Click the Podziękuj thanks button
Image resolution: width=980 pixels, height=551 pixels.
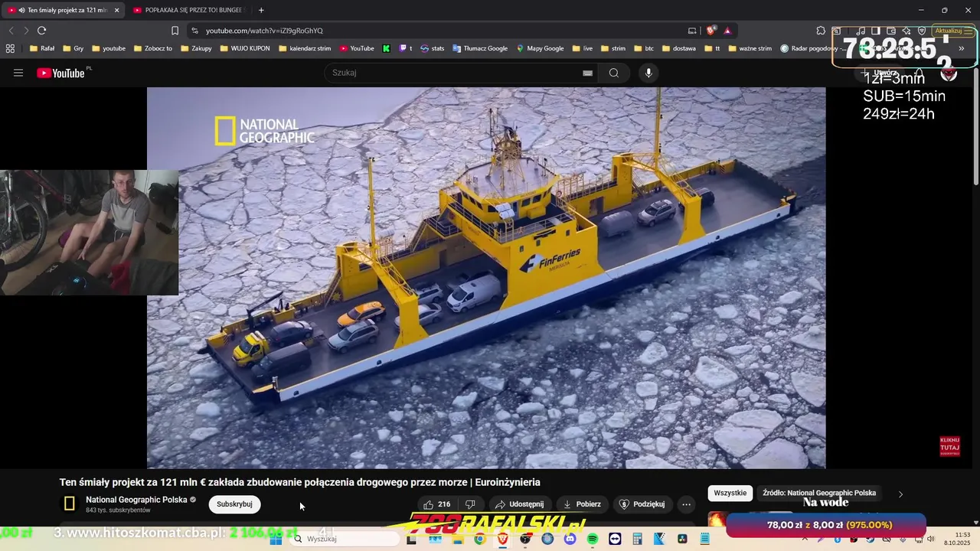(642, 504)
